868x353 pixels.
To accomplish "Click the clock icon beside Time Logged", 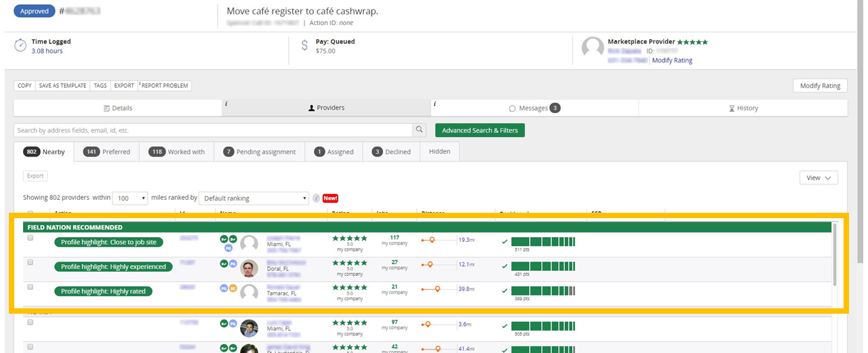I will click(20, 45).
